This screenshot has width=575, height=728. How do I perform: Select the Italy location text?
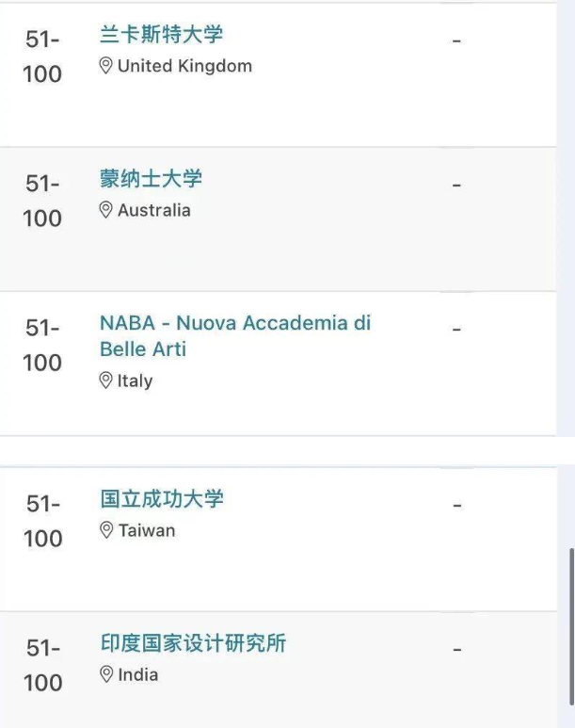[x=136, y=380]
